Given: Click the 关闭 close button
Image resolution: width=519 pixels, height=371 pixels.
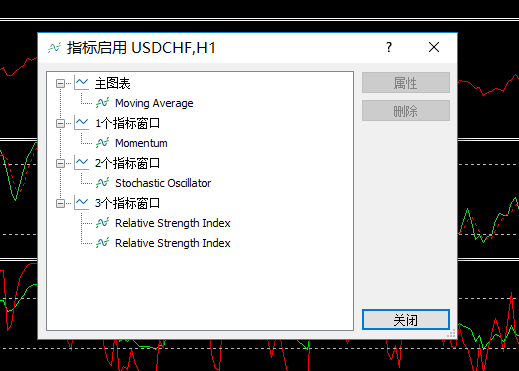Looking at the screenshot, I should (406, 320).
